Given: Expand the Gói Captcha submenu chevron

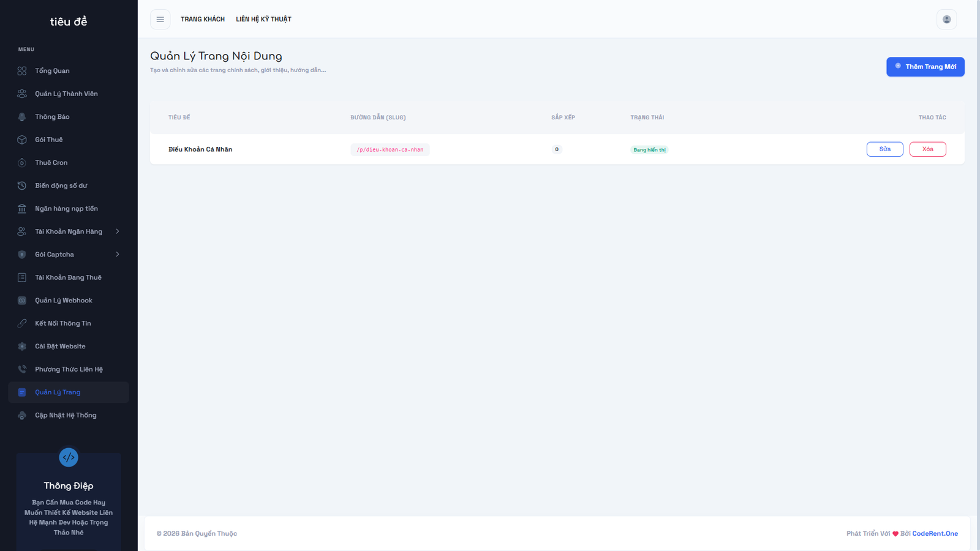Looking at the screenshot, I should [118, 255].
